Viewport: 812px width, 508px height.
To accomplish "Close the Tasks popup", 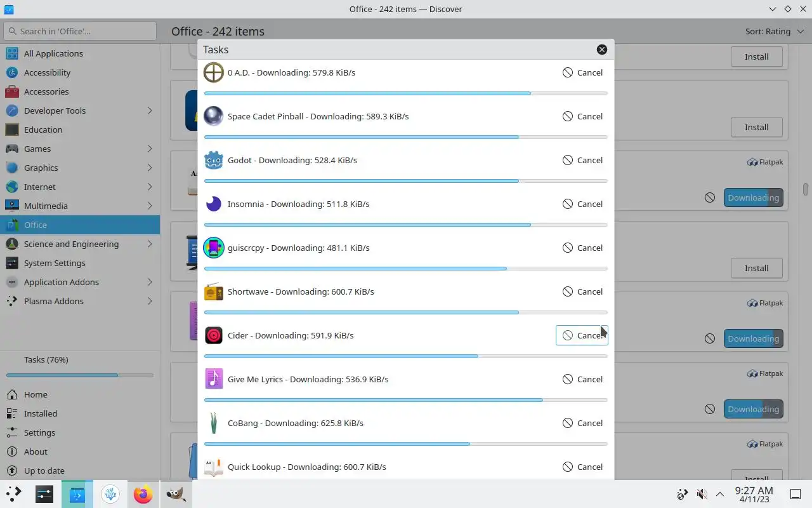I will 602,50.
